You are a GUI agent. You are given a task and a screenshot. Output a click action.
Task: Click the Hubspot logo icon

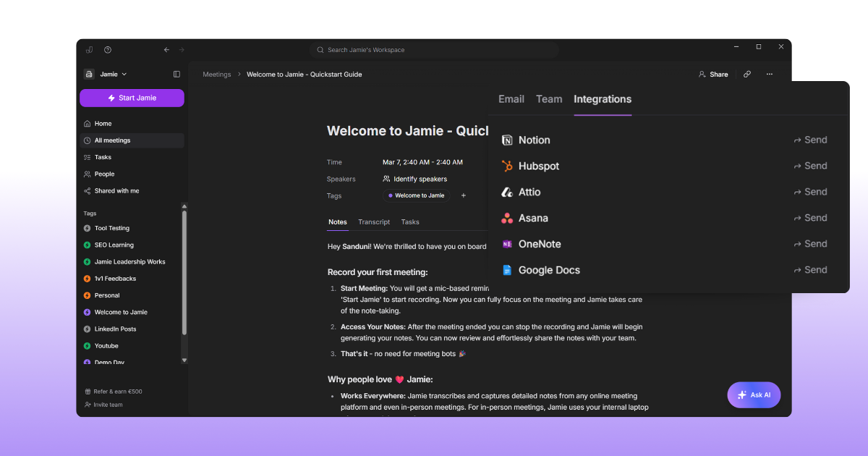[507, 166]
